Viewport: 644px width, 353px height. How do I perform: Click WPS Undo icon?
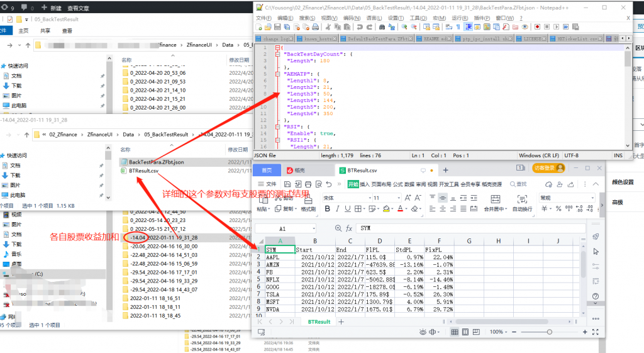click(328, 184)
